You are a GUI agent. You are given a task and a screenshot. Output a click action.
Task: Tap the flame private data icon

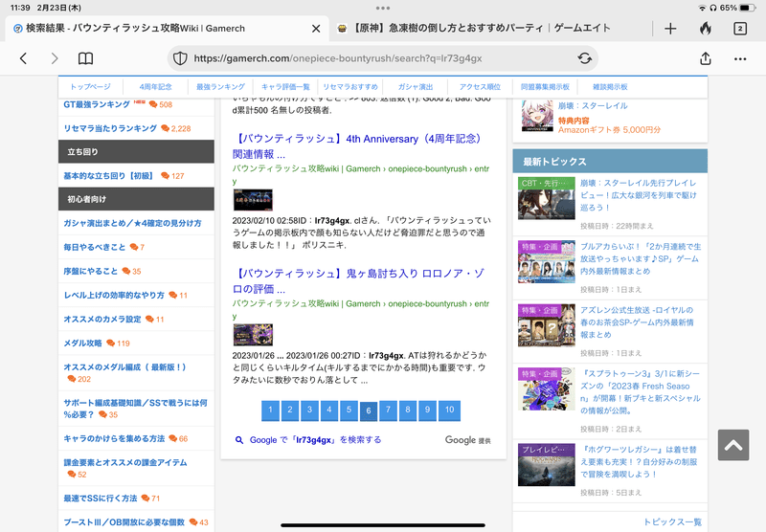tap(705, 29)
